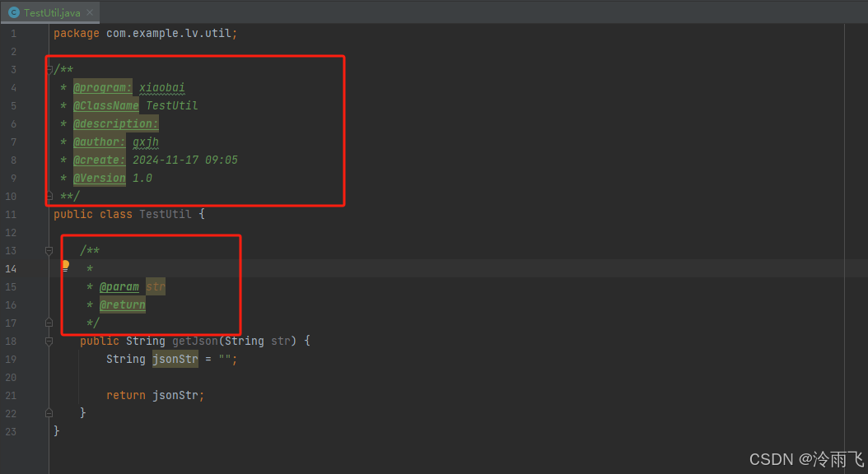Click the fold end marker on line 17
Screen dimensions: 868x474
49,323
